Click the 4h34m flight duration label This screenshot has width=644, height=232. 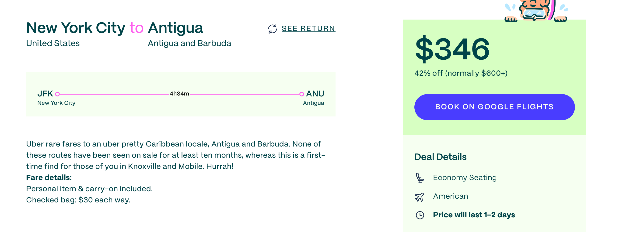click(180, 94)
